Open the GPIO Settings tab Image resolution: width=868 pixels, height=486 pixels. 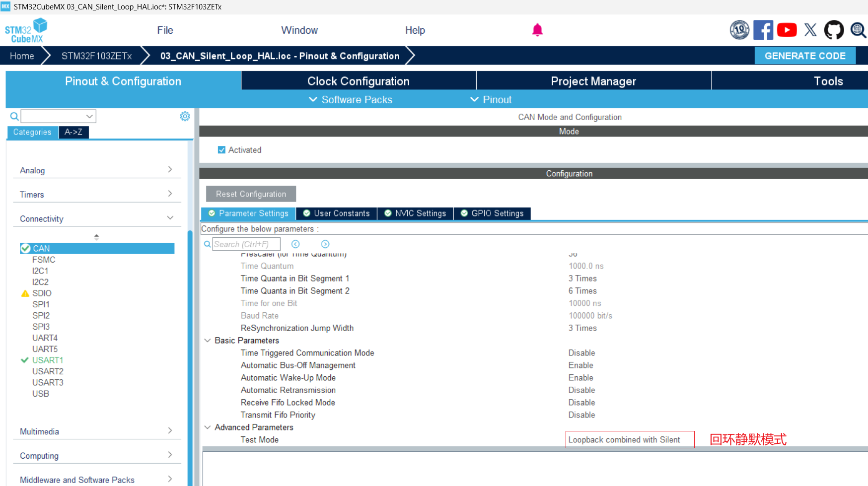tap(493, 213)
